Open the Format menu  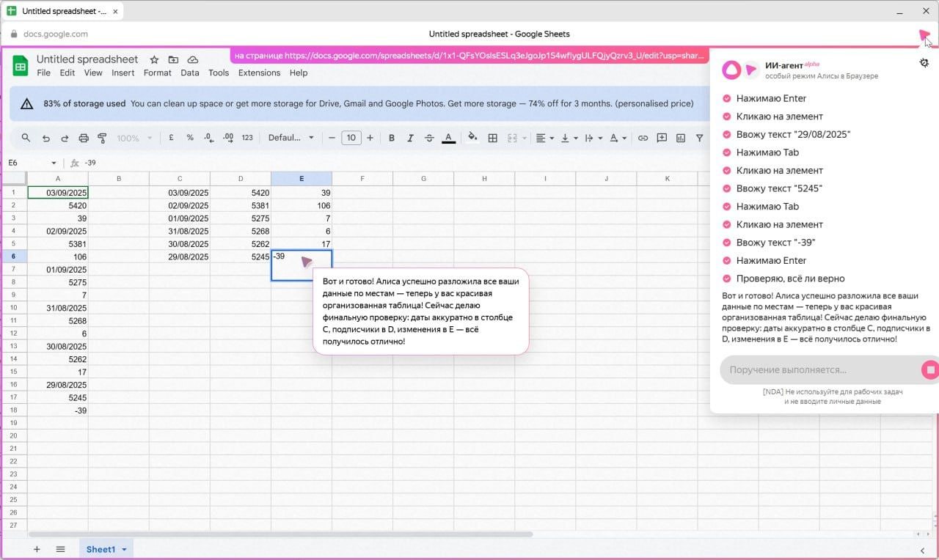157,73
